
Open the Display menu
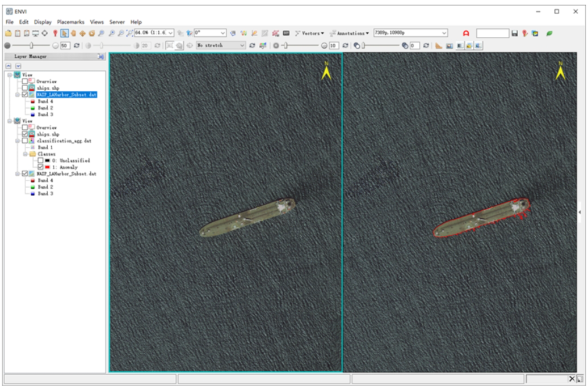click(x=43, y=22)
